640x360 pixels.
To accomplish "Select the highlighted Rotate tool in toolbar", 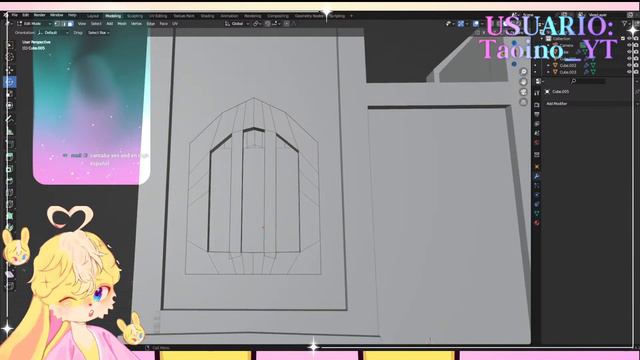I will pos(10,82).
